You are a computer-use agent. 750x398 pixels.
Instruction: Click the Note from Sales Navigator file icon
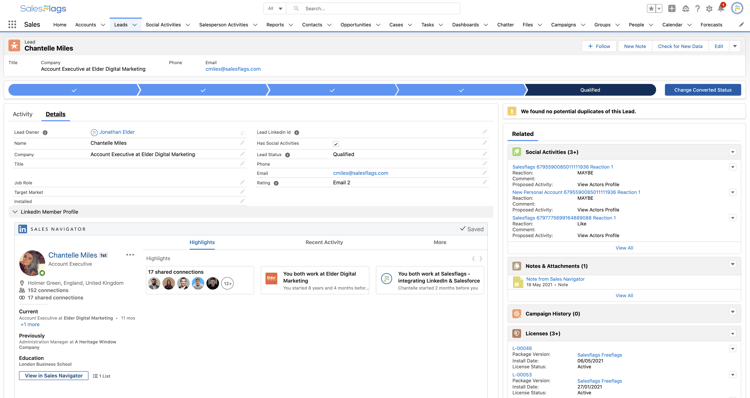518,282
